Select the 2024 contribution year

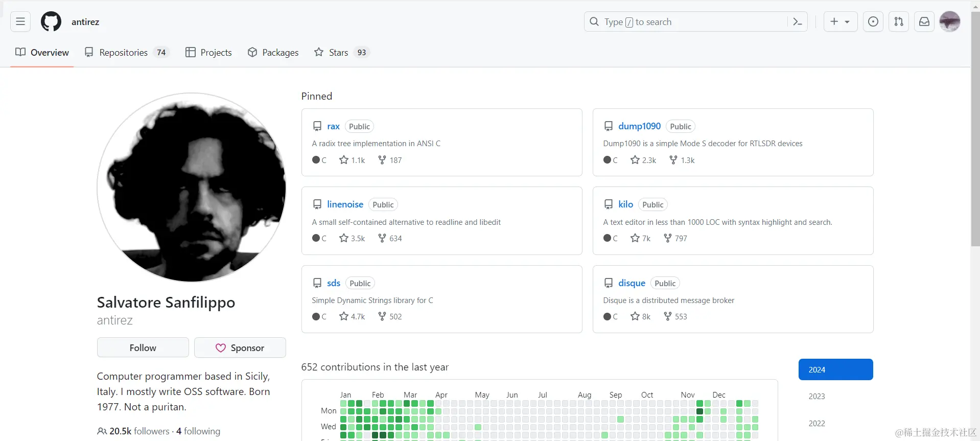coord(835,369)
